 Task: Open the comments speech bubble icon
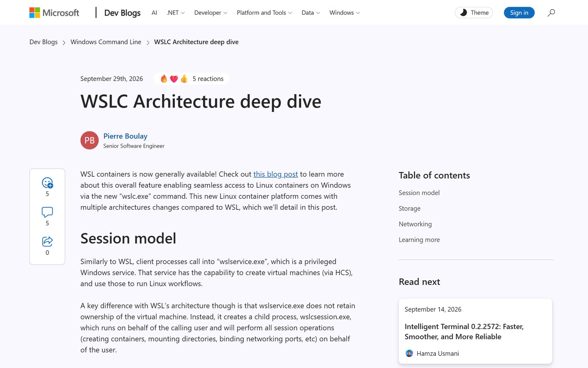[x=47, y=212]
